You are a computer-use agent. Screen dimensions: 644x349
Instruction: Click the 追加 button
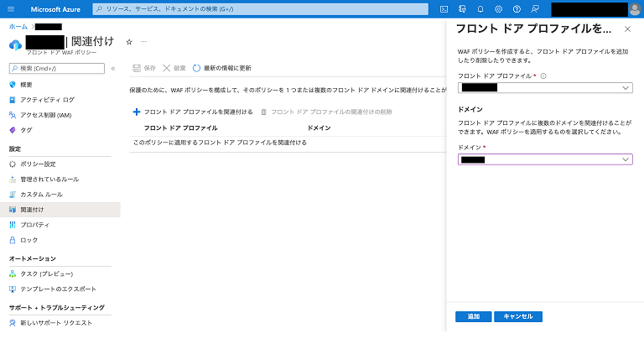(x=473, y=316)
